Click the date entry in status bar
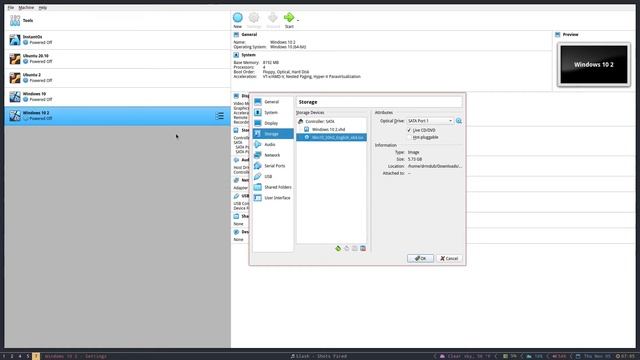 click(594, 356)
